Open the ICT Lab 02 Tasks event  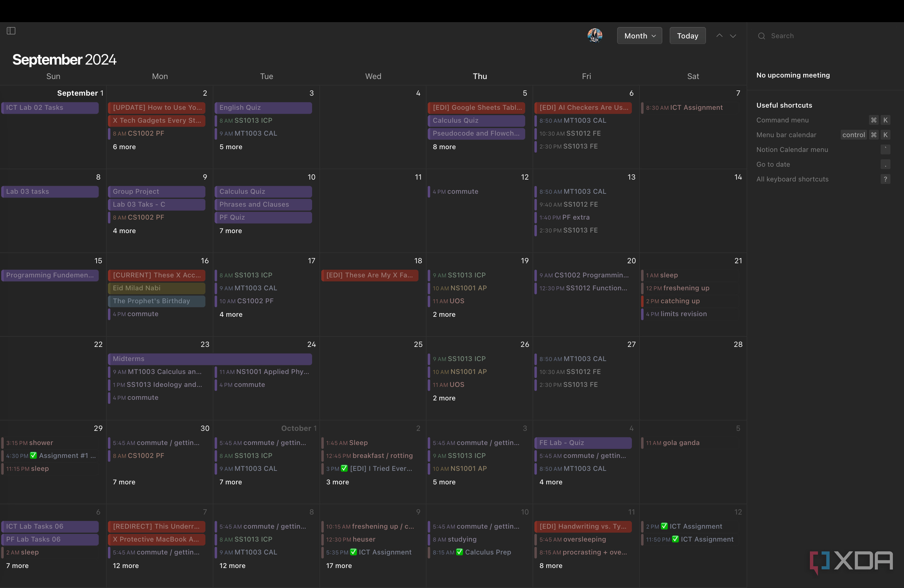pyautogui.click(x=50, y=108)
